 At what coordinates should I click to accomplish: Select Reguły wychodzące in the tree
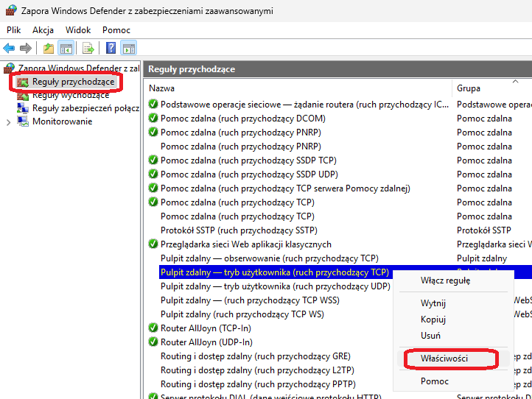(x=70, y=95)
